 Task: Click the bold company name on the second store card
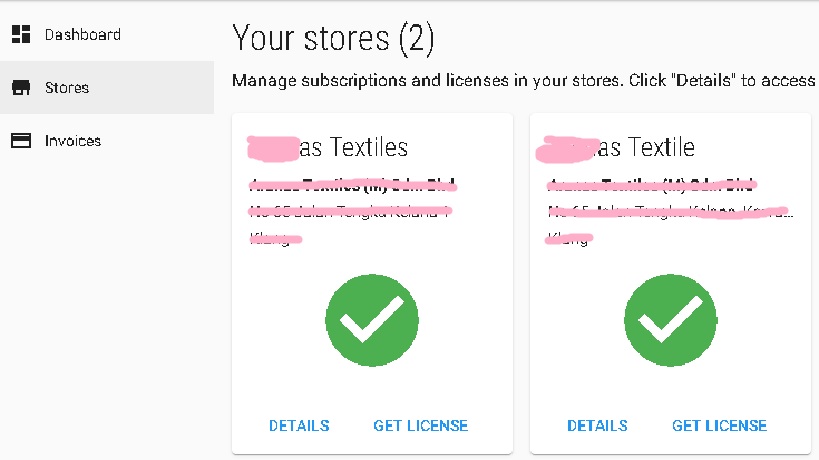[x=651, y=185]
